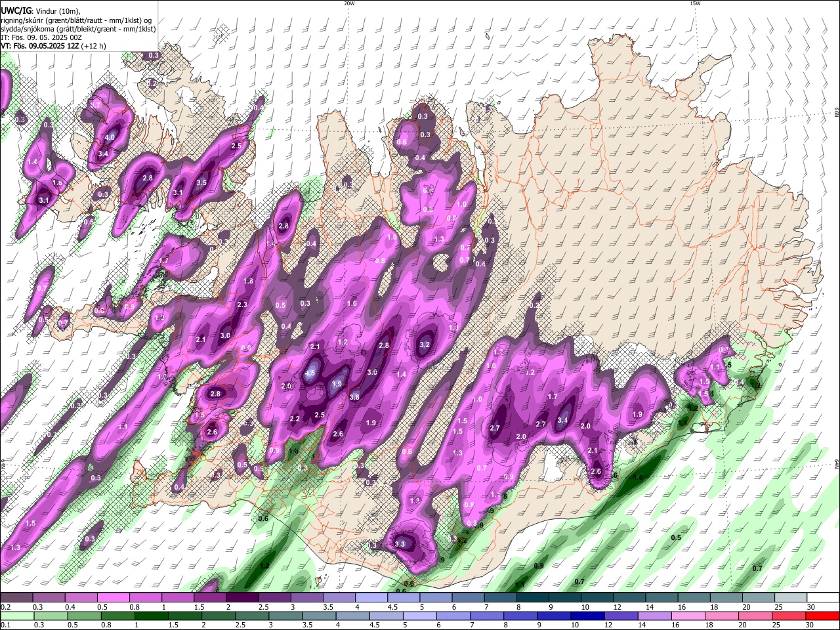
Task: Click the '20W' longitude label
Action: [x=349, y=3]
